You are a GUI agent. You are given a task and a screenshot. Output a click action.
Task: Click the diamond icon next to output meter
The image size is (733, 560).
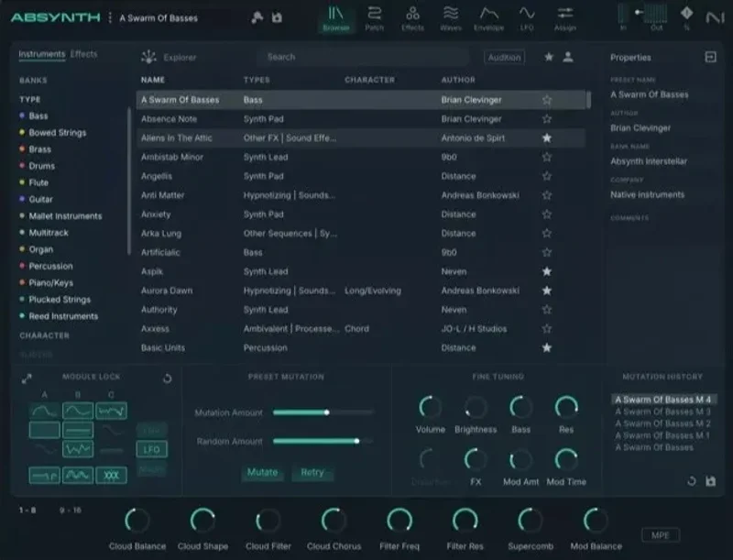(x=686, y=14)
